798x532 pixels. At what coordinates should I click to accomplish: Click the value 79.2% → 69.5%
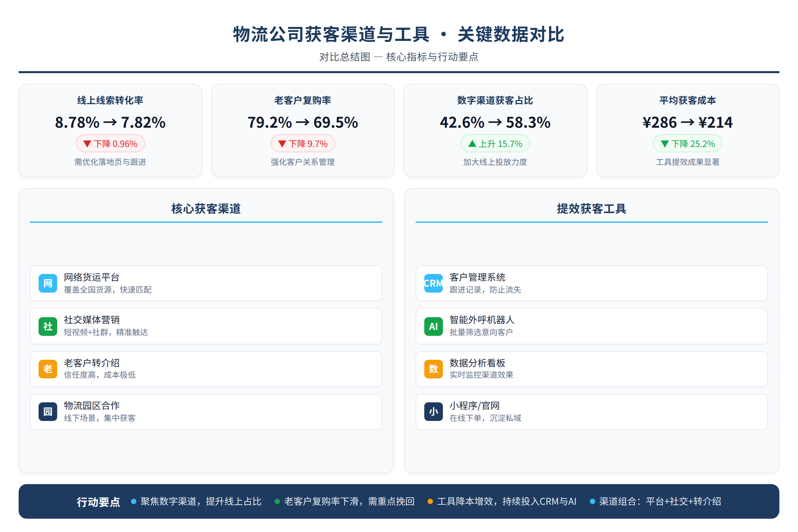(x=303, y=122)
